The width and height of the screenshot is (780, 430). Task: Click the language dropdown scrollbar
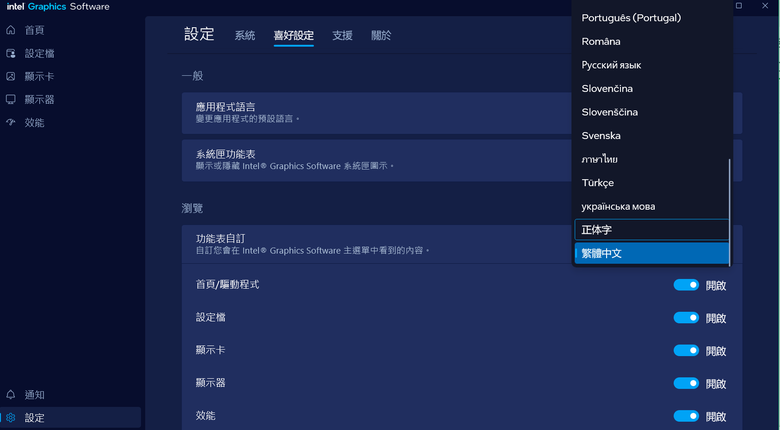(730, 213)
